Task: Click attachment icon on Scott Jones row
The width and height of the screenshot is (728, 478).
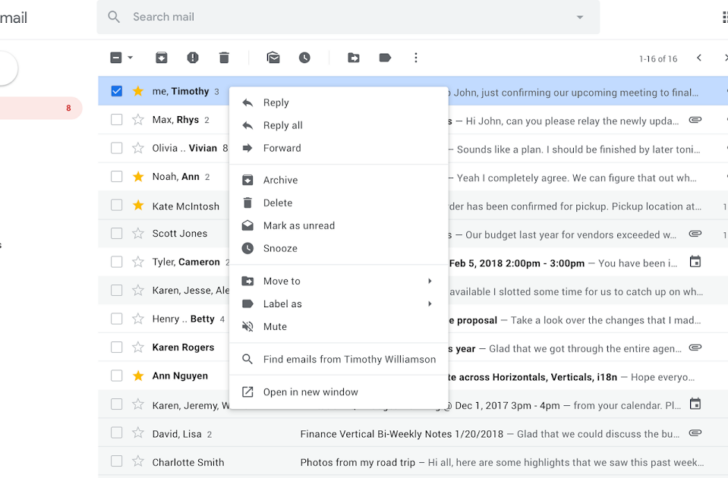Action: click(695, 233)
